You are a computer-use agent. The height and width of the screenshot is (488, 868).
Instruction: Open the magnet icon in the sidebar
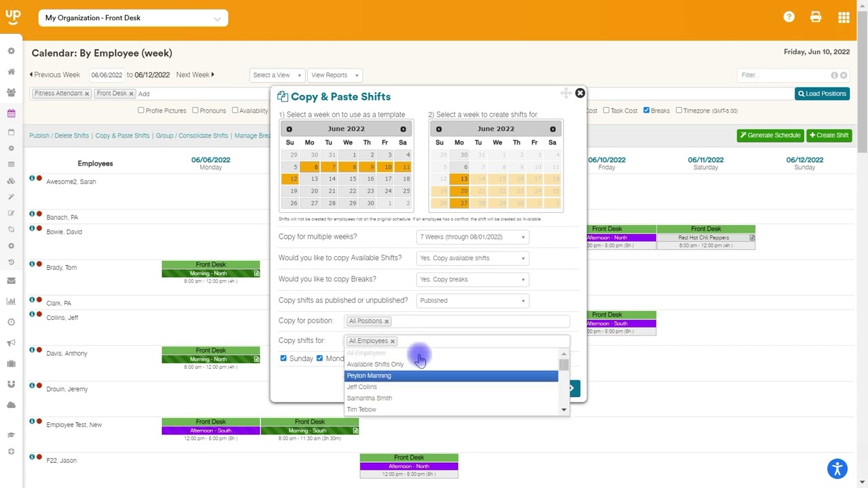click(x=11, y=384)
